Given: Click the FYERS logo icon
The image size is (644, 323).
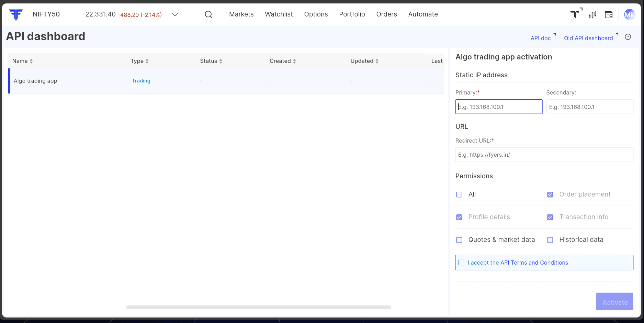Looking at the screenshot, I should pos(16,14).
